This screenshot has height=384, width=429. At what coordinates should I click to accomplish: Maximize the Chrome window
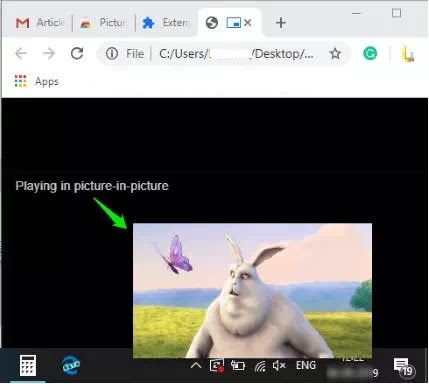[396, 13]
